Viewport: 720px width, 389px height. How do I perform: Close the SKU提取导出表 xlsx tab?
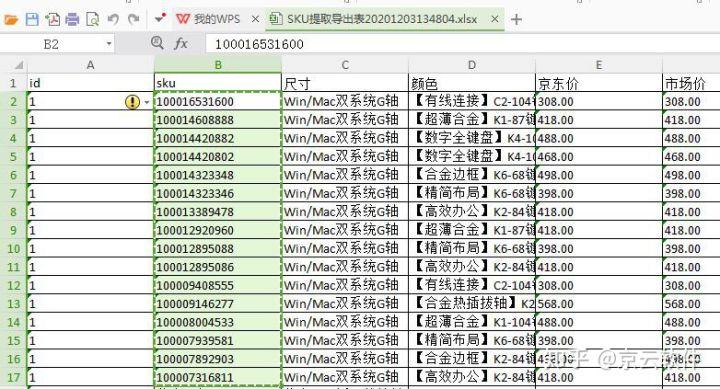coord(495,19)
